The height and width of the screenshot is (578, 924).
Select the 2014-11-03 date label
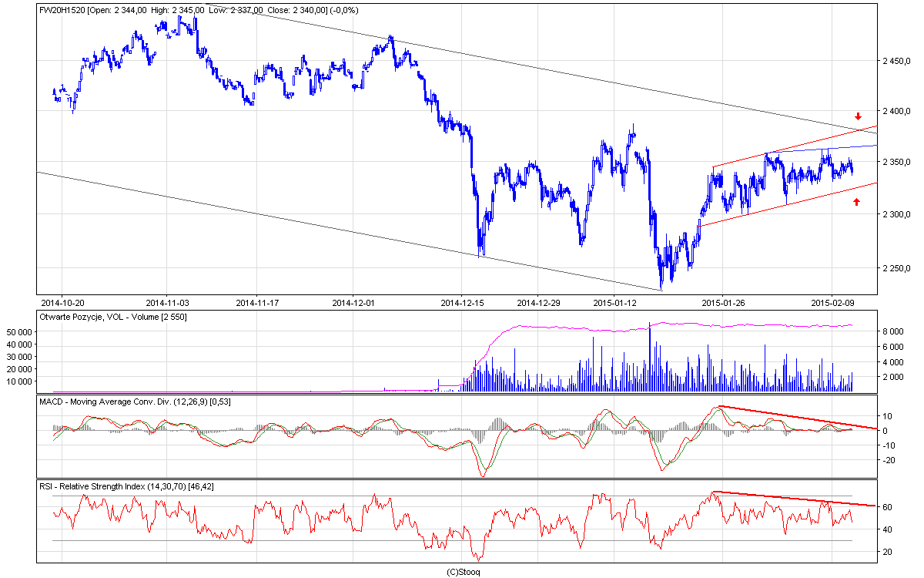[167, 302]
